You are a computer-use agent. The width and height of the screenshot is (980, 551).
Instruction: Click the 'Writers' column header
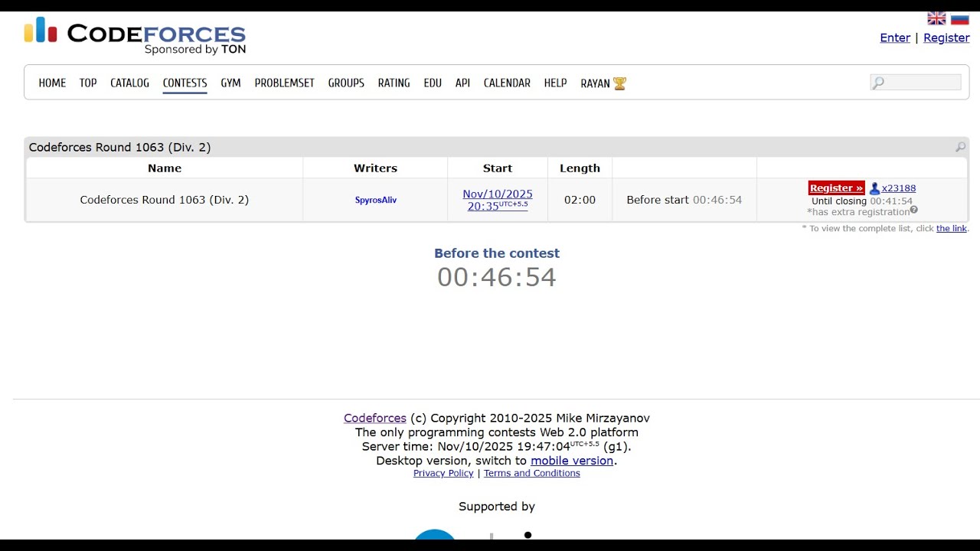pos(375,168)
